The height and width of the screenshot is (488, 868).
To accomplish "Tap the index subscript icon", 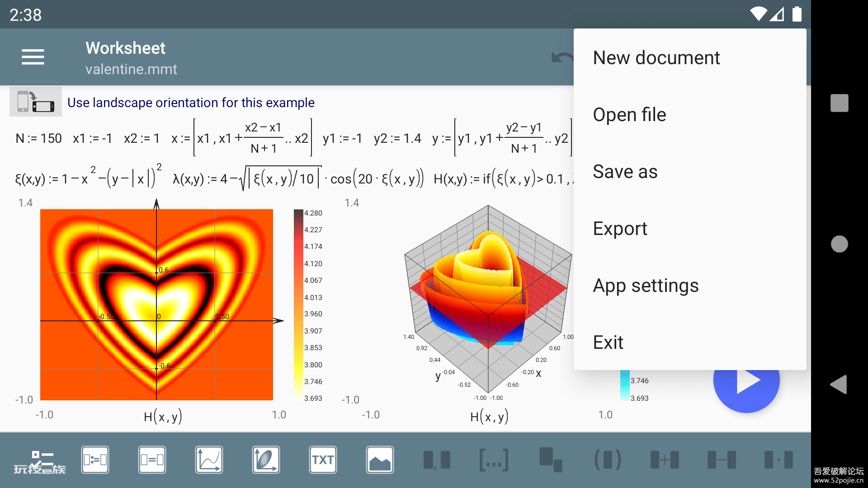I will 551,460.
